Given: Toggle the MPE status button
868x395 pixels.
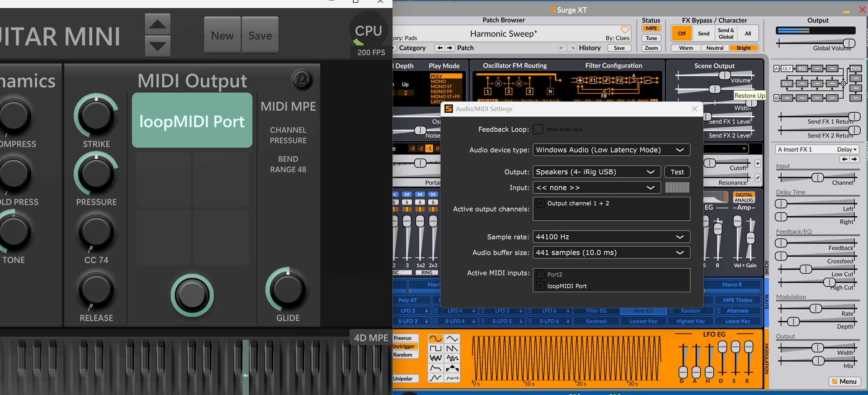Looking at the screenshot, I should pos(651,29).
